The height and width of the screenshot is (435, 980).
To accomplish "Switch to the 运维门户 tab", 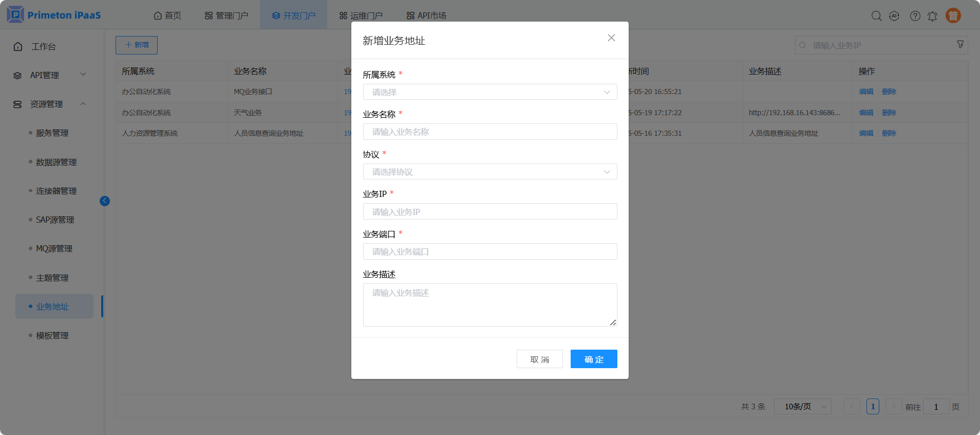I will coord(361,15).
